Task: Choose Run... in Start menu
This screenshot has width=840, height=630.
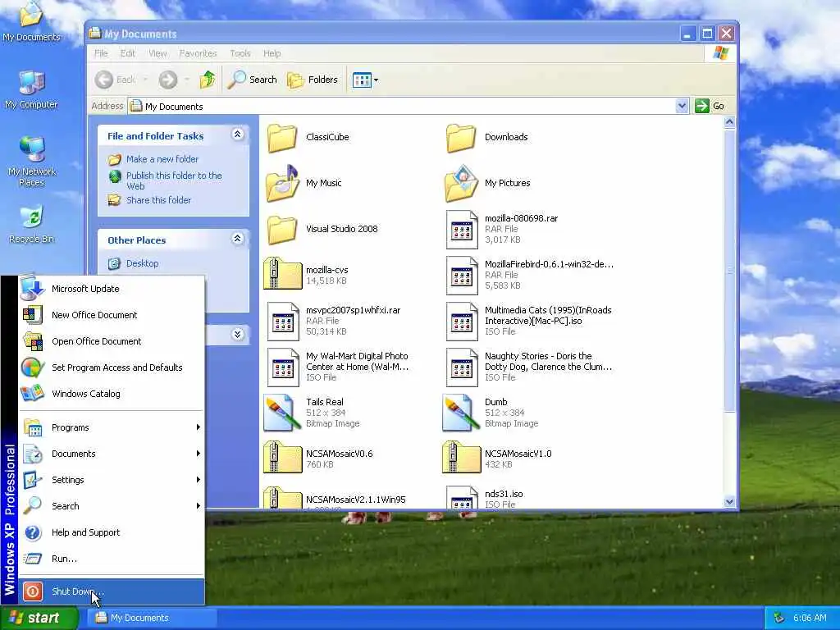Action: click(x=112, y=559)
